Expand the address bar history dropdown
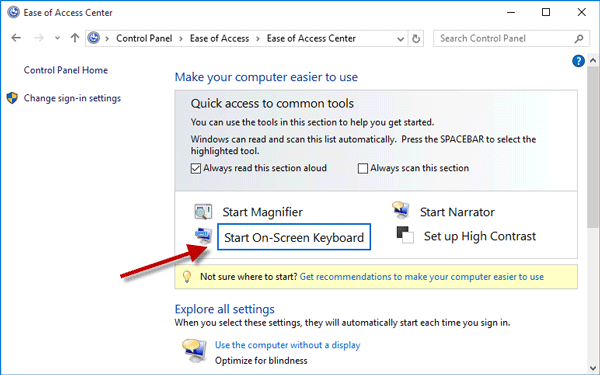The image size is (600, 375). tap(400, 39)
